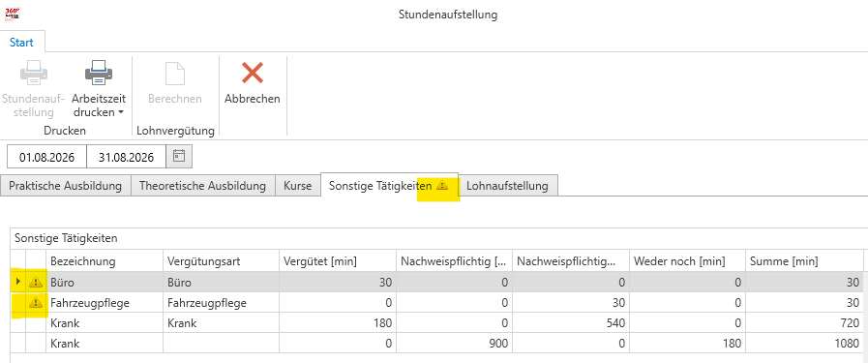Click the warning icon in the Büro row
This screenshot has height=363, width=868.
coord(36,283)
